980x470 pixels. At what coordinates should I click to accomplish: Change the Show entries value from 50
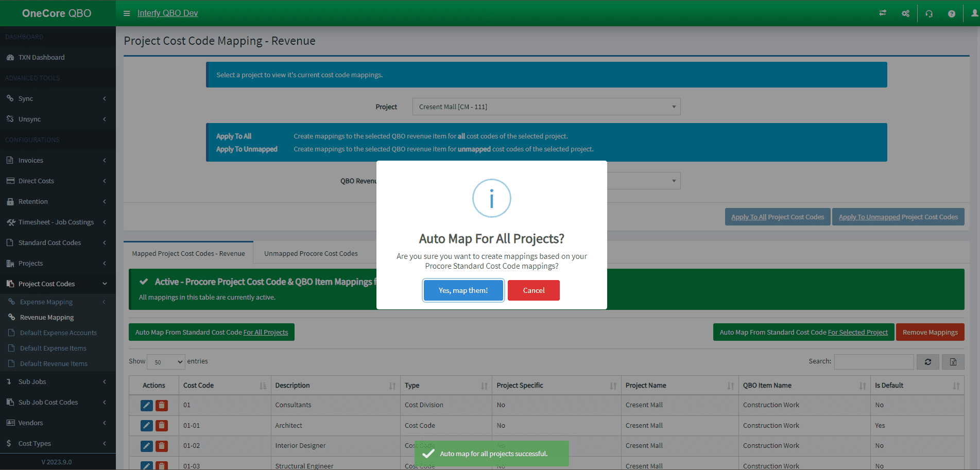[x=166, y=362]
